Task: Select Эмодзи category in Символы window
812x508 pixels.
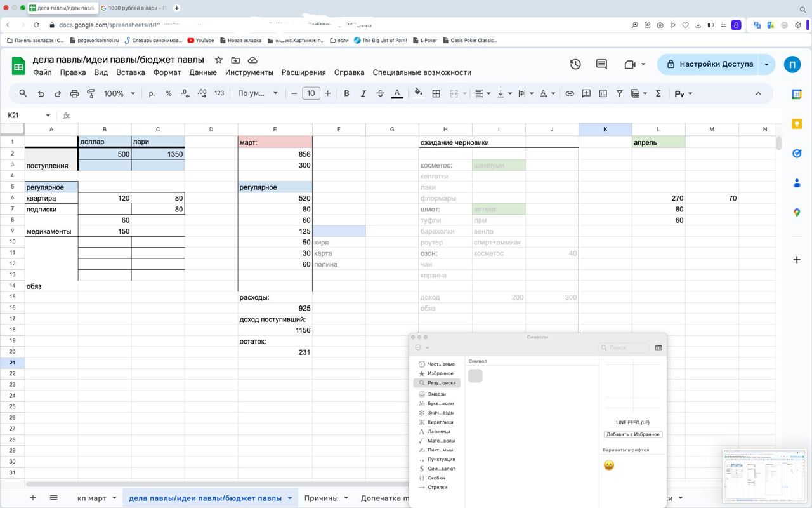Action: coord(436,394)
